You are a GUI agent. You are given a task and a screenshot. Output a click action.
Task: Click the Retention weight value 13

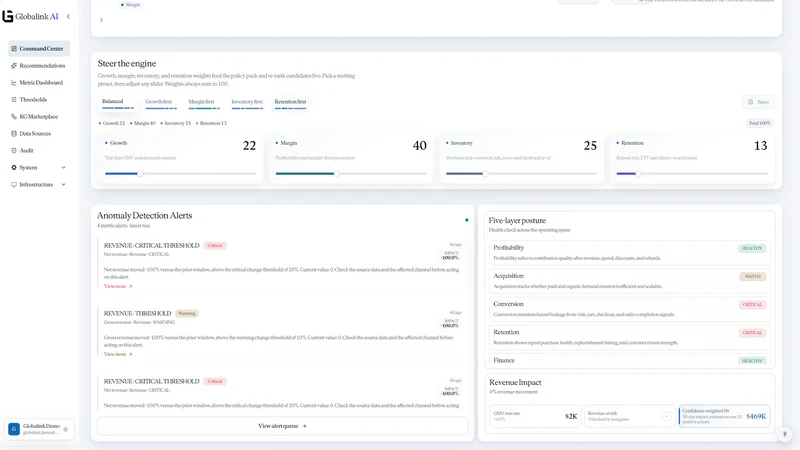760,146
